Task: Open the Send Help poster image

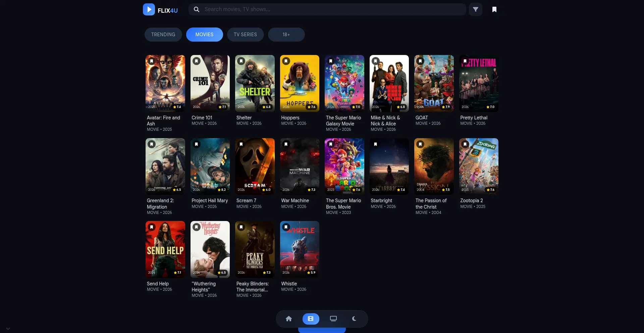Action: click(x=165, y=249)
